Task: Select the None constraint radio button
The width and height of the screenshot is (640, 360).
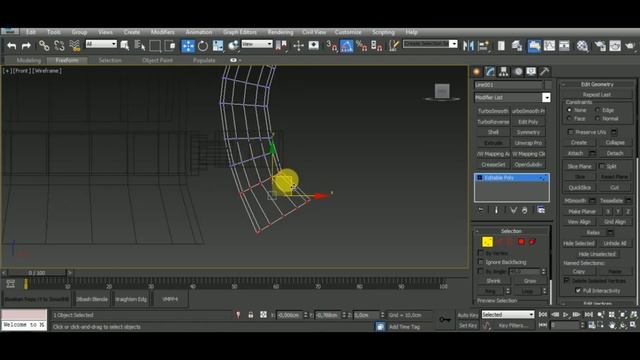Action: pyautogui.click(x=569, y=110)
